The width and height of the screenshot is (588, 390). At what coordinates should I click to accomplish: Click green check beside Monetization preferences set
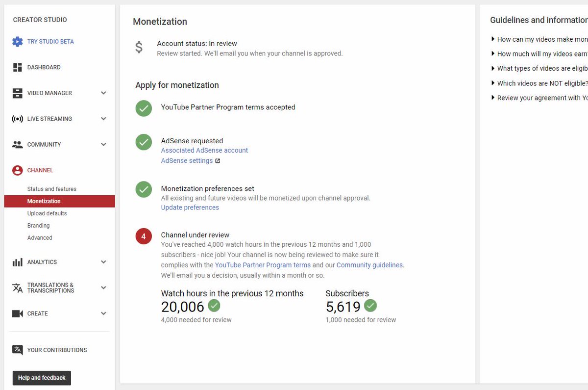pyautogui.click(x=144, y=189)
